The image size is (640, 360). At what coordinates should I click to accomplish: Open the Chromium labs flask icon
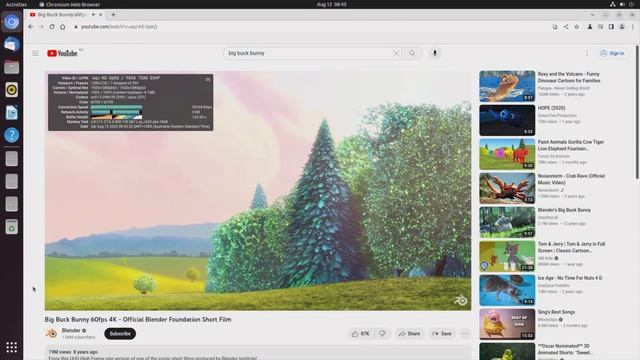[590, 27]
